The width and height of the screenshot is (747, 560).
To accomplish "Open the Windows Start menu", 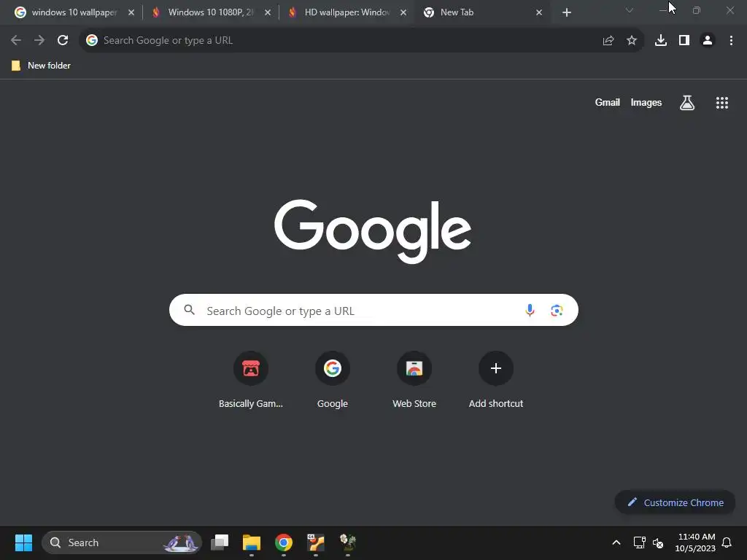I will [x=23, y=542].
